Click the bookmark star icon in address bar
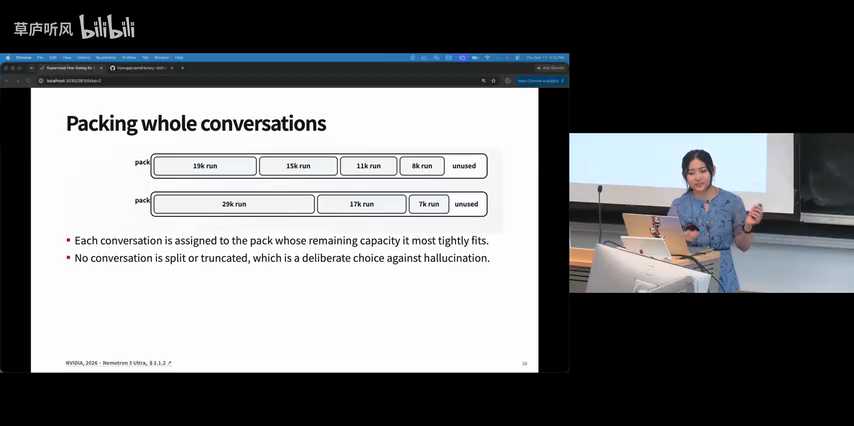Image resolution: width=854 pixels, height=426 pixels. tap(493, 81)
